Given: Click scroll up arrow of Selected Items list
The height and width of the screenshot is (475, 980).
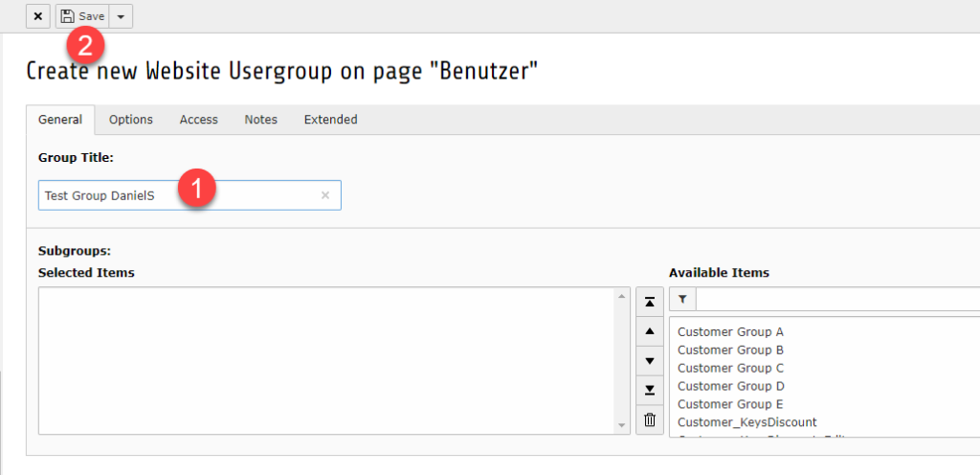Looking at the screenshot, I should tap(623, 296).
